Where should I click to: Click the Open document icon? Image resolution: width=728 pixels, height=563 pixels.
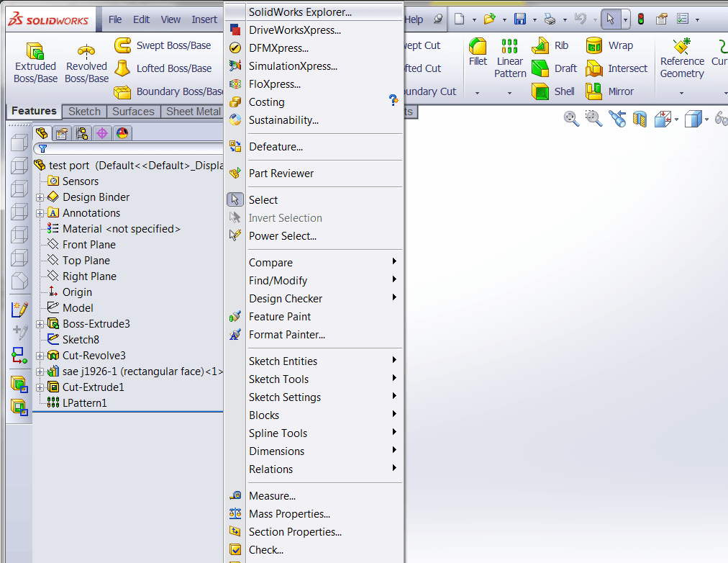click(489, 19)
